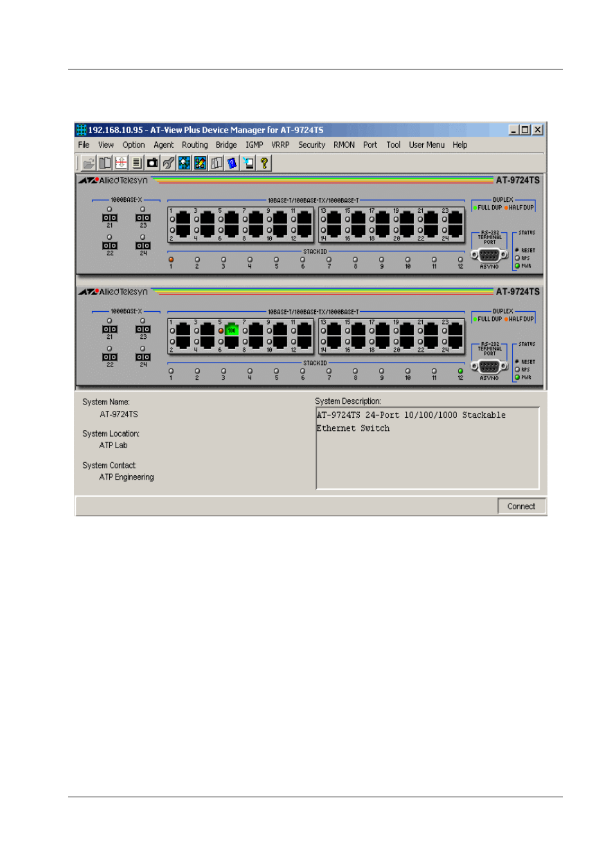Image resolution: width=613 pixels, height=868 pixels.
Task: Open the RMON menu
Action: pyautogui.click(x=344, y=145)
